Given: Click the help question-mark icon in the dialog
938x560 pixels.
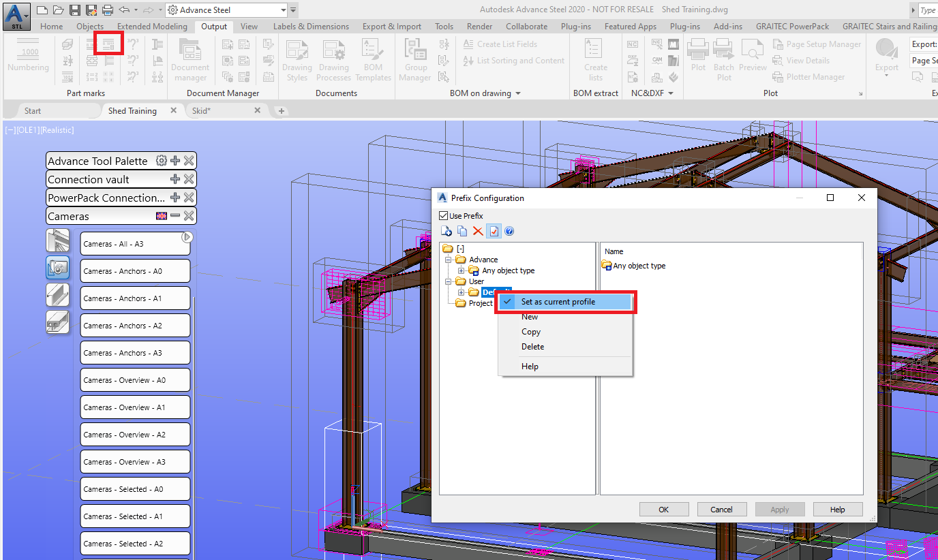Looking at the screenshot, I should coord(509,231).
